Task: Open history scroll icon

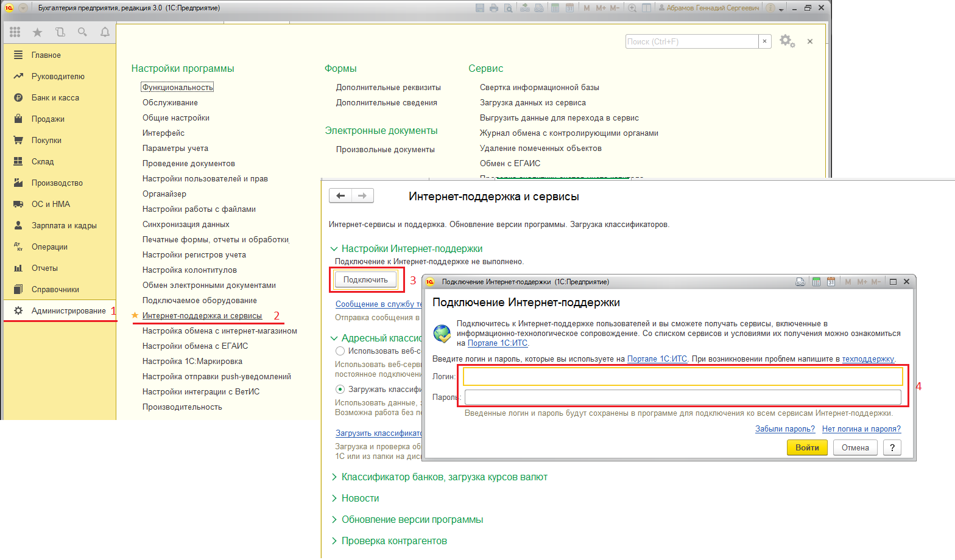Action: click(60, 32)
